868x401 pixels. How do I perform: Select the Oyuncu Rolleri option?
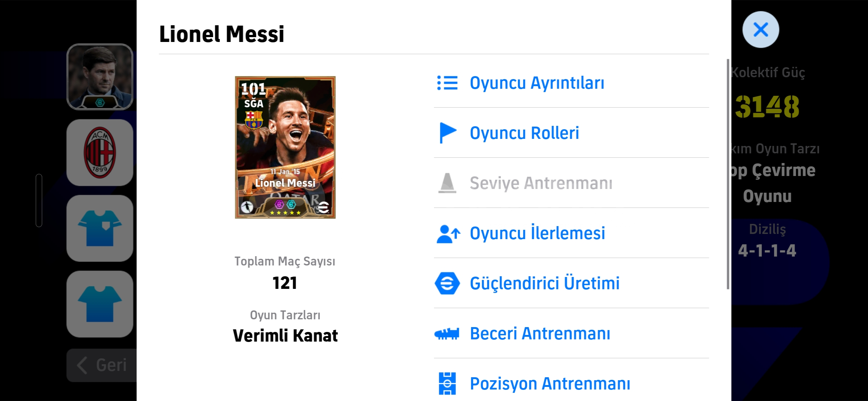(x=524, y=133)
